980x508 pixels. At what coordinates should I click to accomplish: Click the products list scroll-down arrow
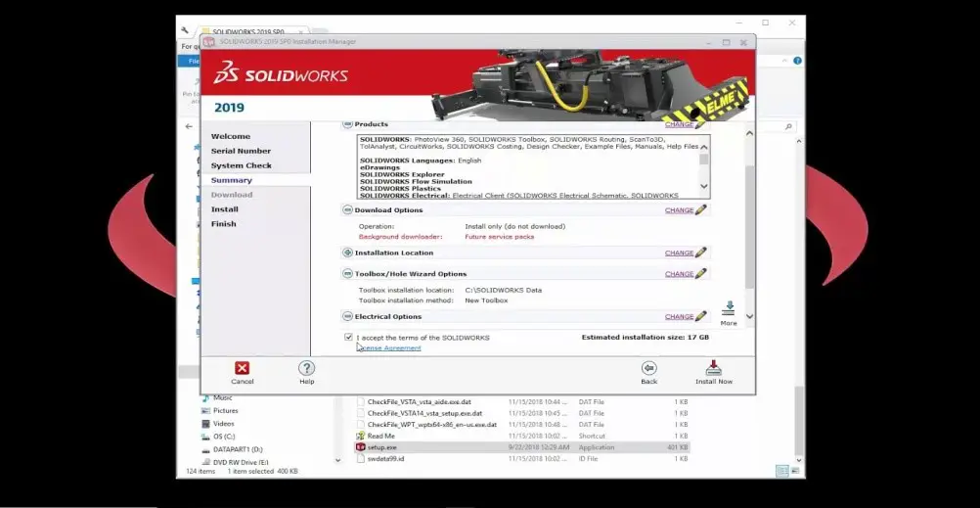704,186
